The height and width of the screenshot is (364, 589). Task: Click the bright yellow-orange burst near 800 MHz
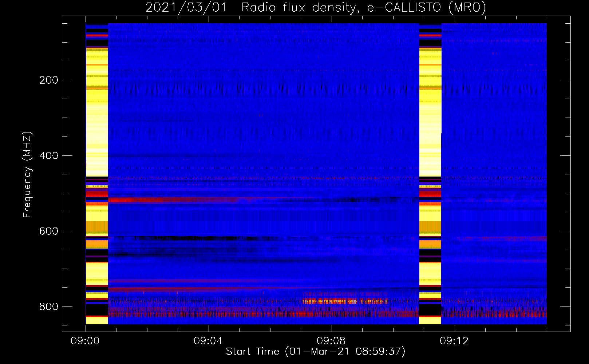(345, 301)
